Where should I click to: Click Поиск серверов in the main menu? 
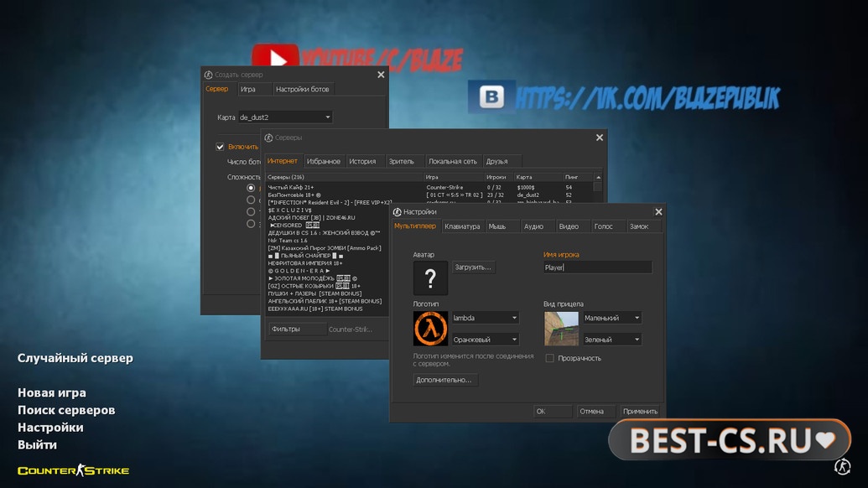coord(66,410)
